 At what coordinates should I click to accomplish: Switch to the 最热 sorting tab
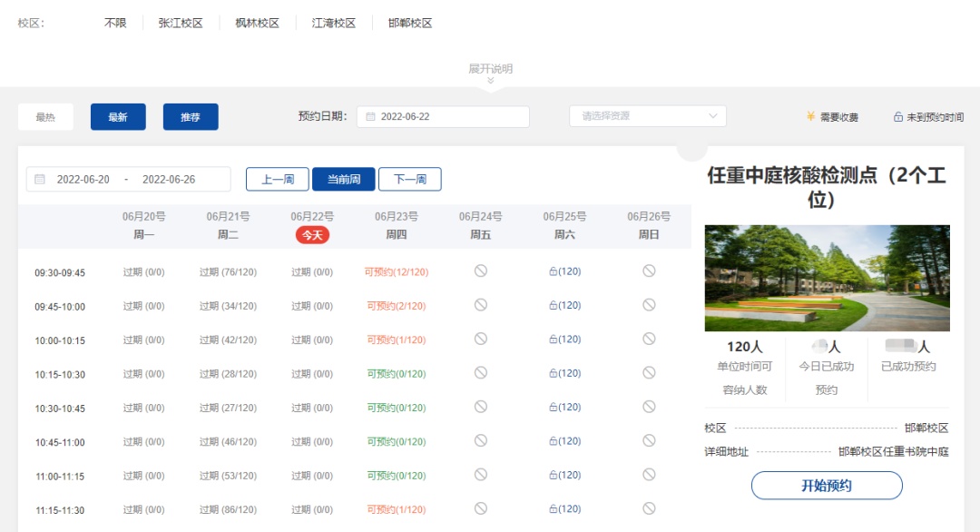point(45,117)
